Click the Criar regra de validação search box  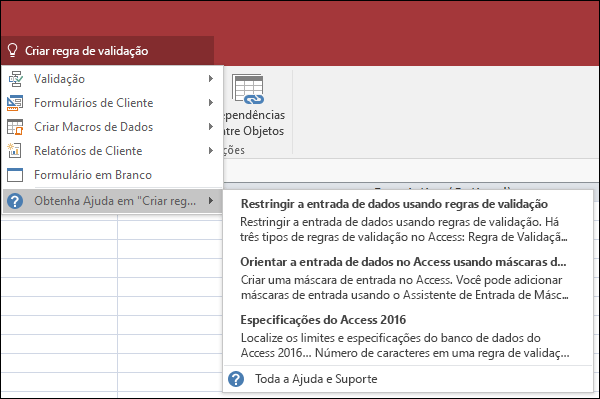point(108,50)
